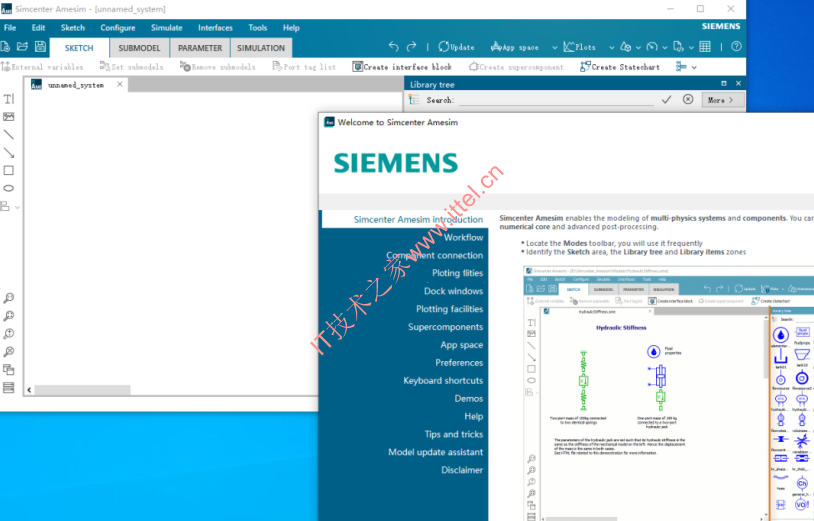The width and height of the screenshot is (814, 521).
Task: Open an existing model file
Action: click(x=22, y=47)
